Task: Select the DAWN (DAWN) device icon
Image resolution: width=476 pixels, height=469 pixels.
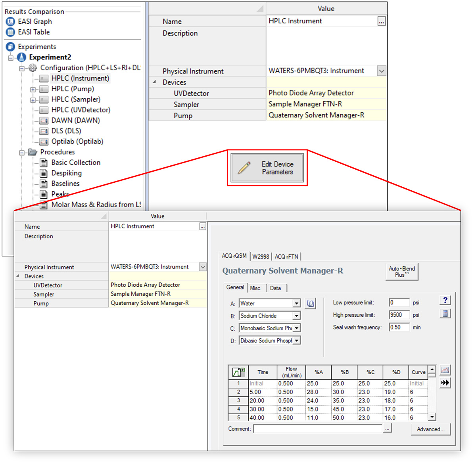Action: pos(44,121)
